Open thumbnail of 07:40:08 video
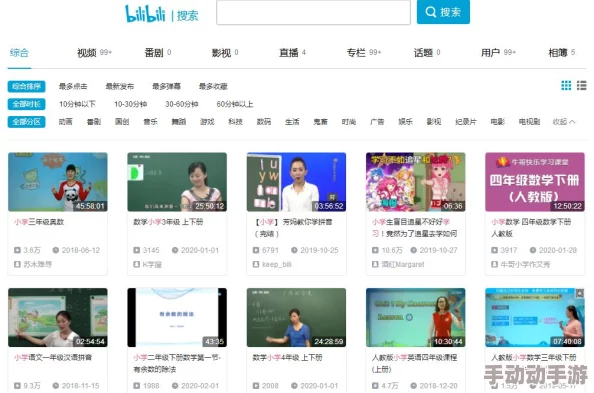Image resolution: width=594 pixels, height=393 pixels. click(x=535, y=317)
